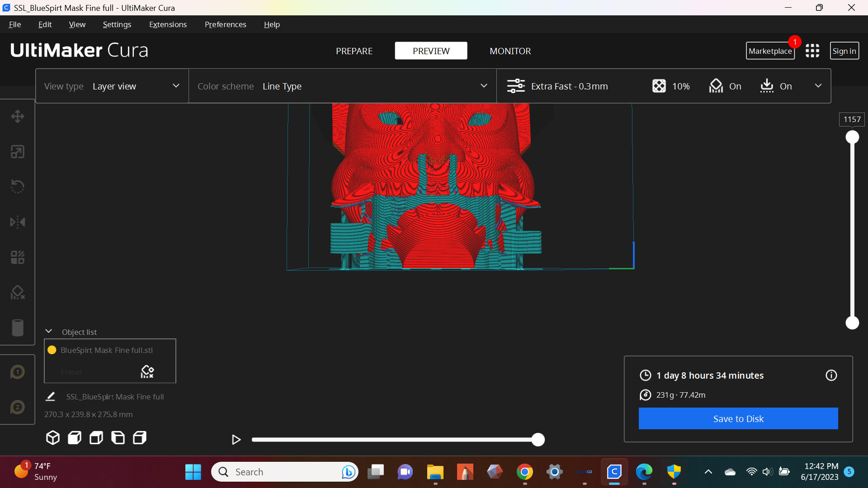Select the Support Blocker tool
The width and height of the screenshot is (868, 488).
pos(17,292)
